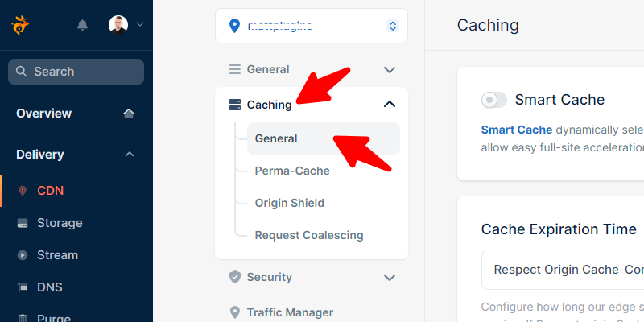Viewport: 644px width, 322px height.
Task: Open the notifications bell
Action: (x=83, y=25)
